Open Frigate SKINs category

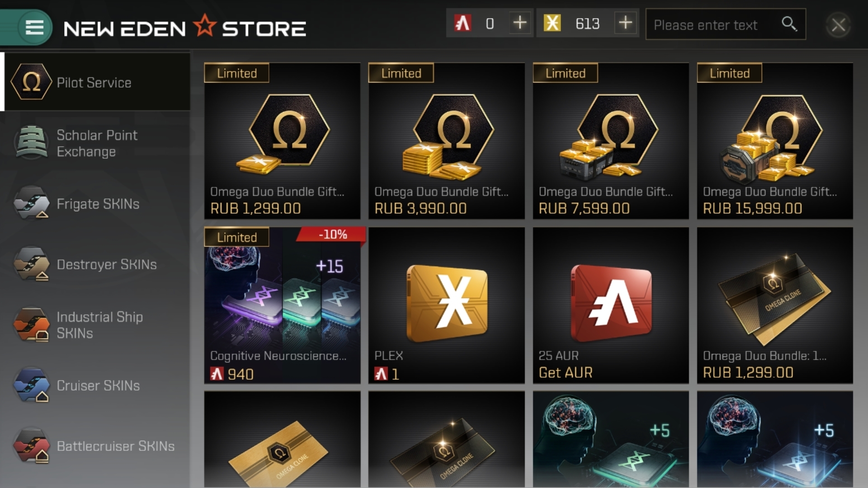coord(95,204)
